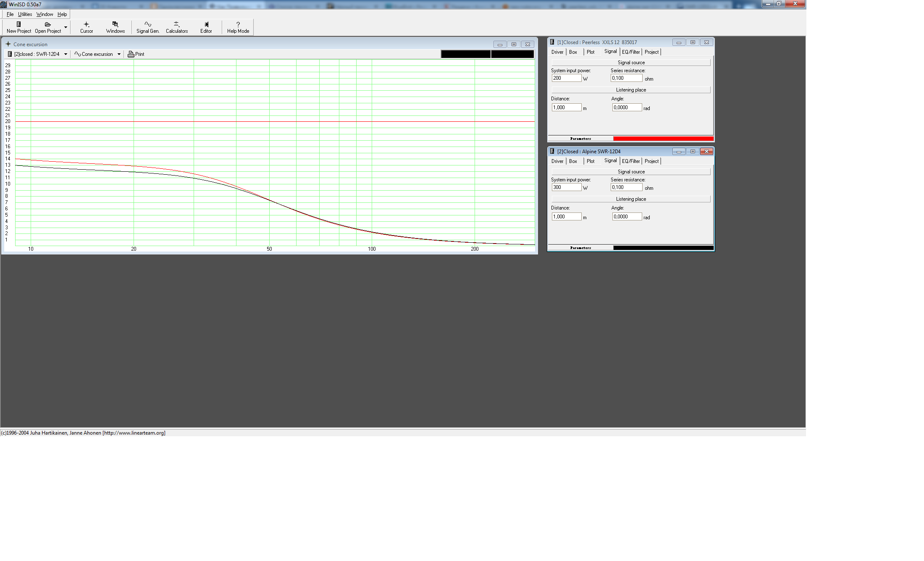Select Signal tab in Alpine SWR-12D4 window
The width and height of the screenshot is (924, 561).
[610, 160]
